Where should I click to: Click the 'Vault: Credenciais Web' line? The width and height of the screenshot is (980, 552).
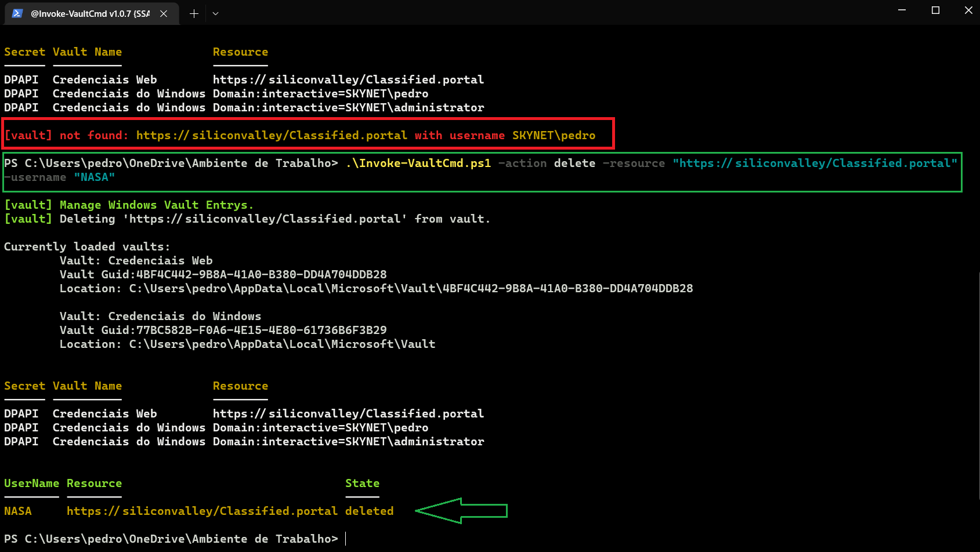pyautogui.click(x=136, y=260)
